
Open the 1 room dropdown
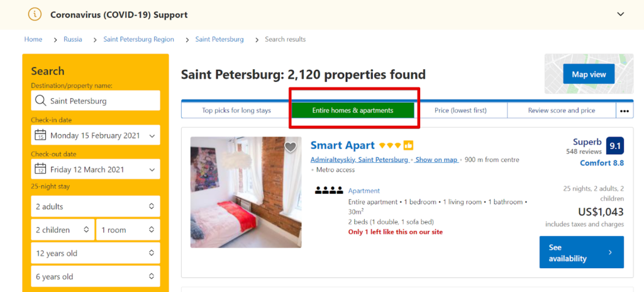(128, 230)
